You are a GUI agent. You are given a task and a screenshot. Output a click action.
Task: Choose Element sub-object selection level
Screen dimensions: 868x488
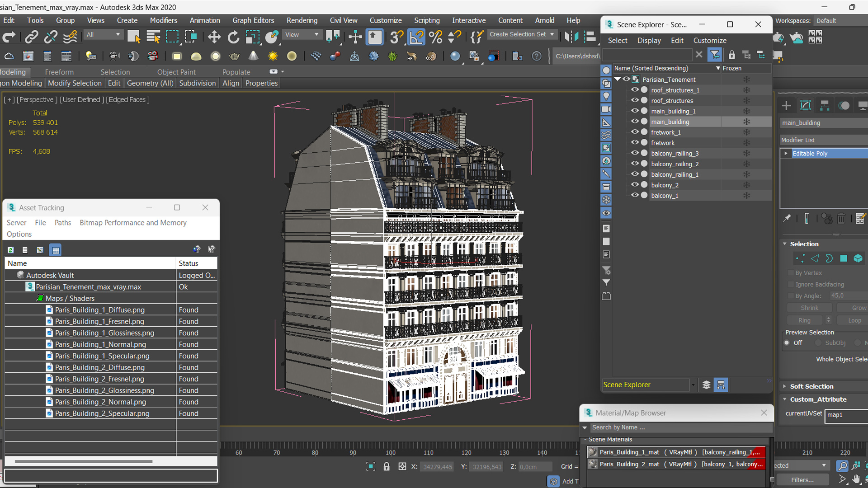(858, 258)
